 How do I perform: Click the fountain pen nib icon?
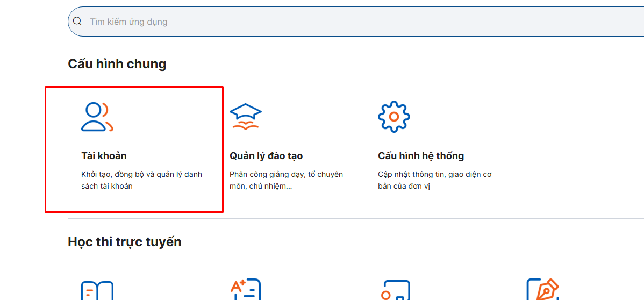[542, 290]
